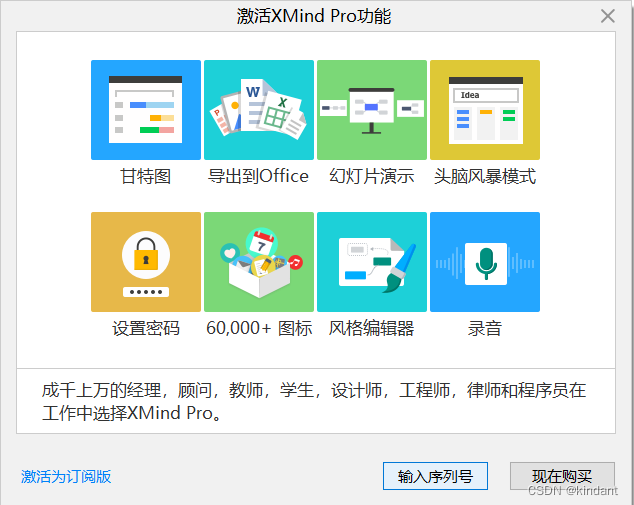Select the Export to Office icon
The height and width of the screenshot is (505, 634).
[259, 110]
